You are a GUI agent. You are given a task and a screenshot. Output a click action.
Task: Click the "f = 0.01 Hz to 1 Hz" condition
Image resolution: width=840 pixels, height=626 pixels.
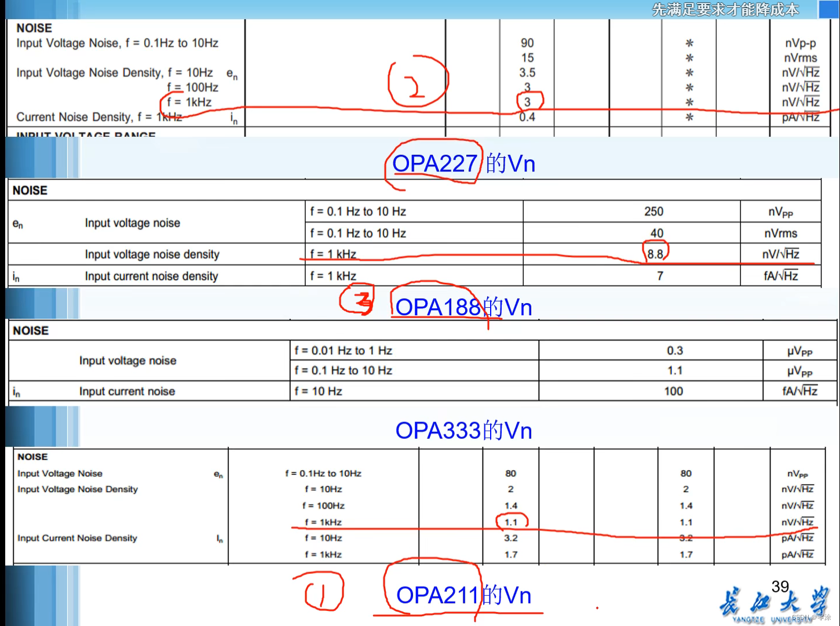click(x=343, y=350)
